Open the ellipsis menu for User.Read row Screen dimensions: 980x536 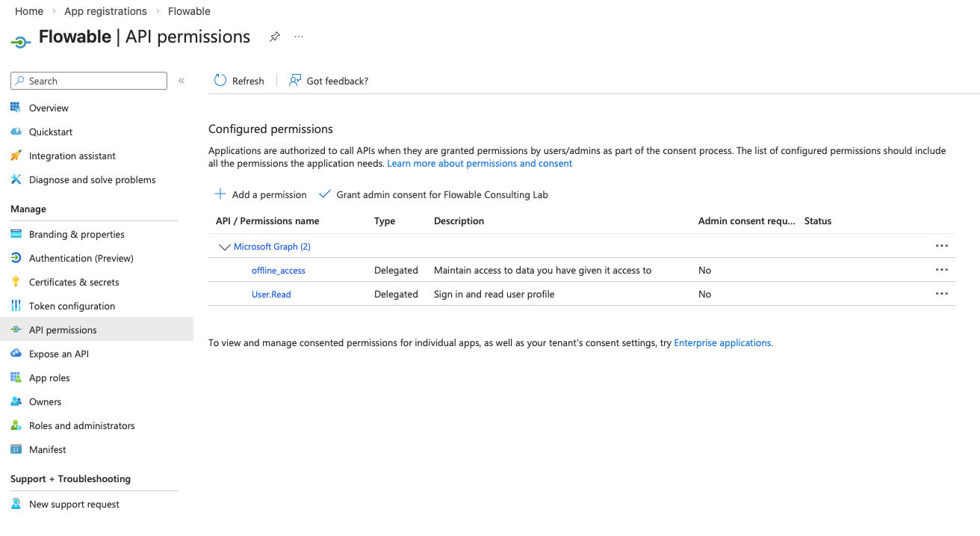coord(941,294)
